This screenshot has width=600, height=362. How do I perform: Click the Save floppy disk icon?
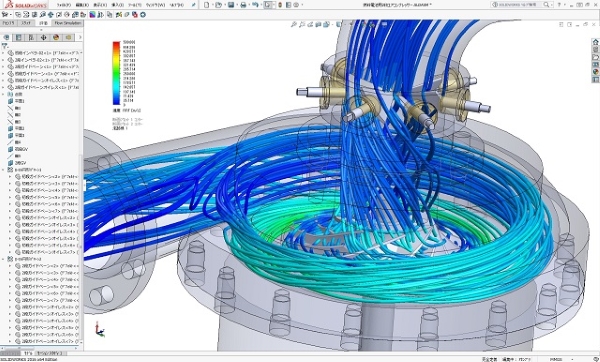pos(231,5)
